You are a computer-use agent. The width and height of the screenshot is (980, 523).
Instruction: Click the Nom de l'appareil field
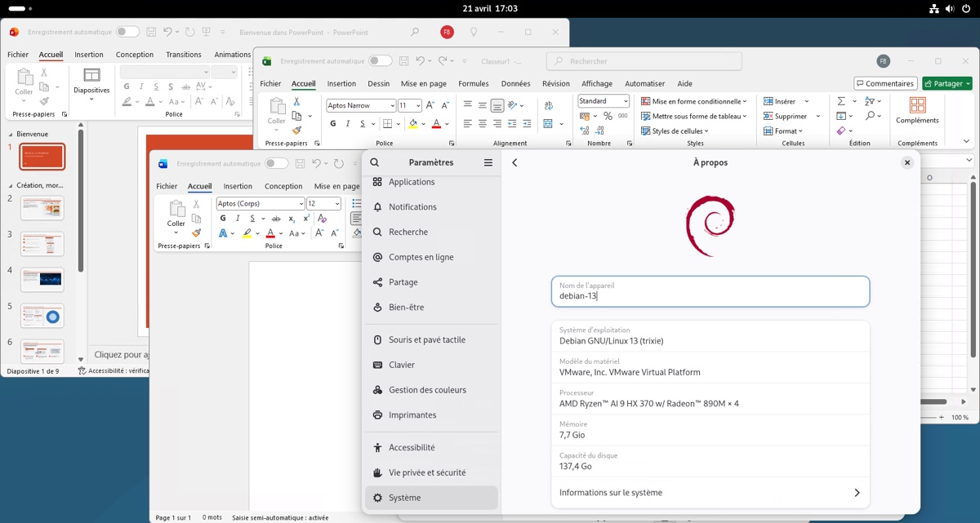tap(710, 291)
